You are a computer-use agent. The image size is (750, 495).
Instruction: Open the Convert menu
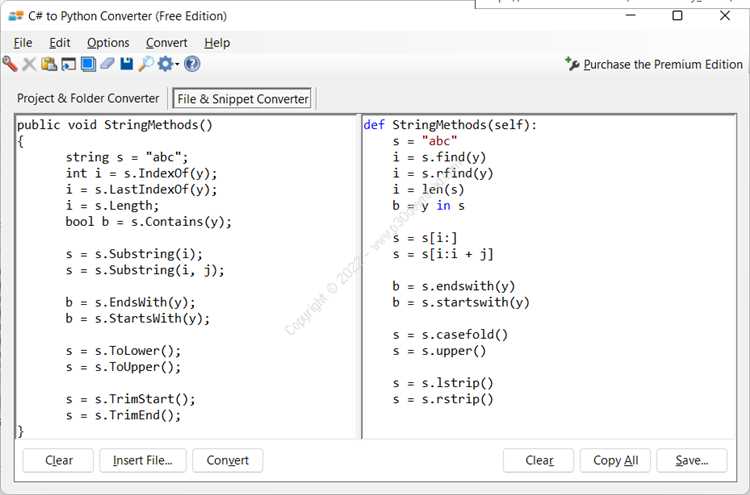point(166,42)
